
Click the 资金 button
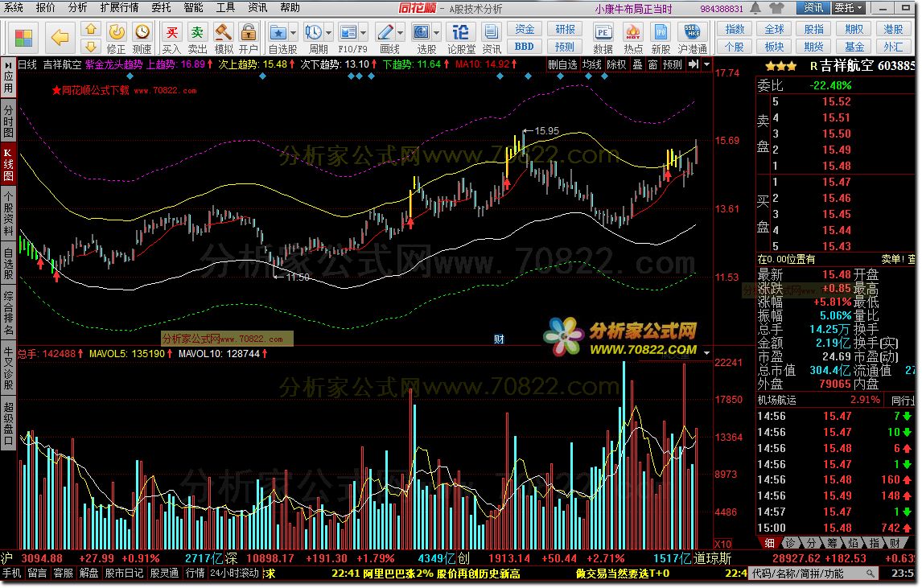pyautogui.click(x=525, y=29)
